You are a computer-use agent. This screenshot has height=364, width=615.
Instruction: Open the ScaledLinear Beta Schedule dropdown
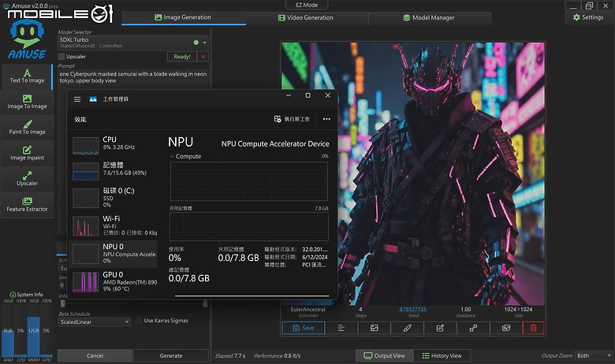pyautogui.click(x=94, y=322)
